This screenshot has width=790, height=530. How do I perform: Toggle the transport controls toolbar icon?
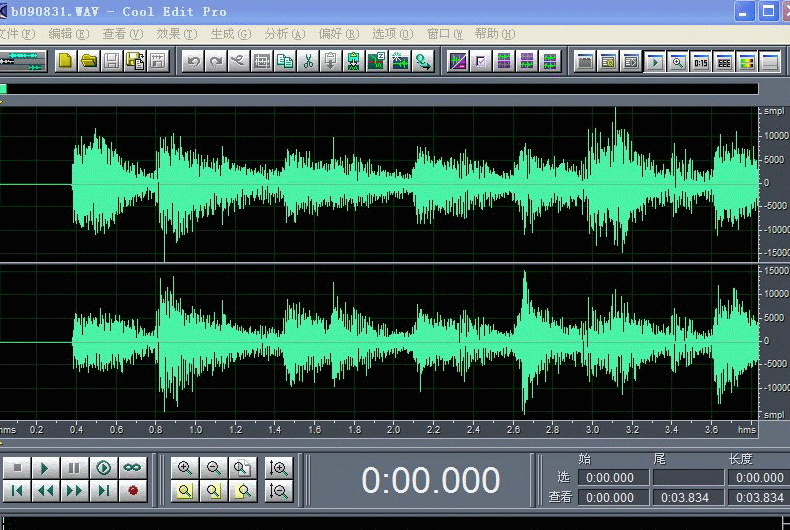[654, 61]
